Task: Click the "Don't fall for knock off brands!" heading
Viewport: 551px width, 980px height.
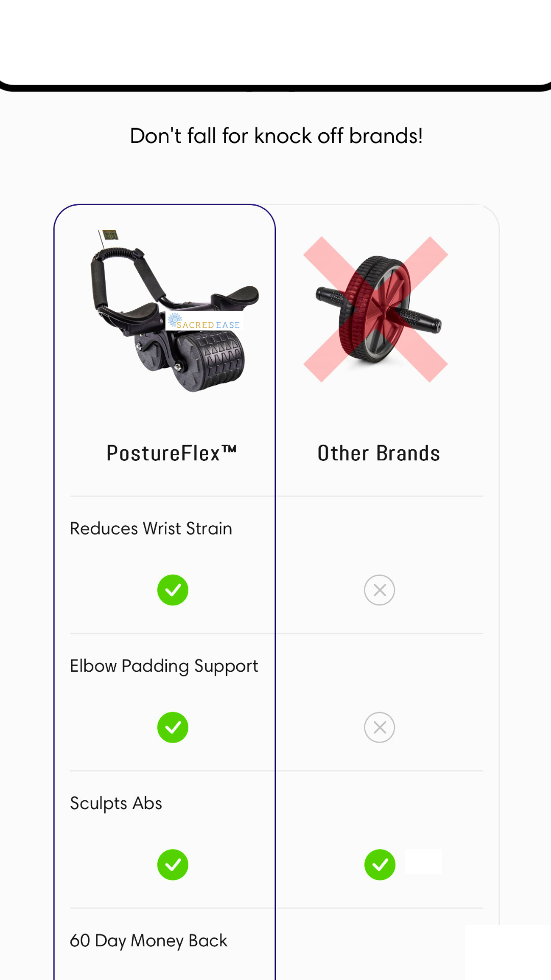Action: [x=276, y=136]
